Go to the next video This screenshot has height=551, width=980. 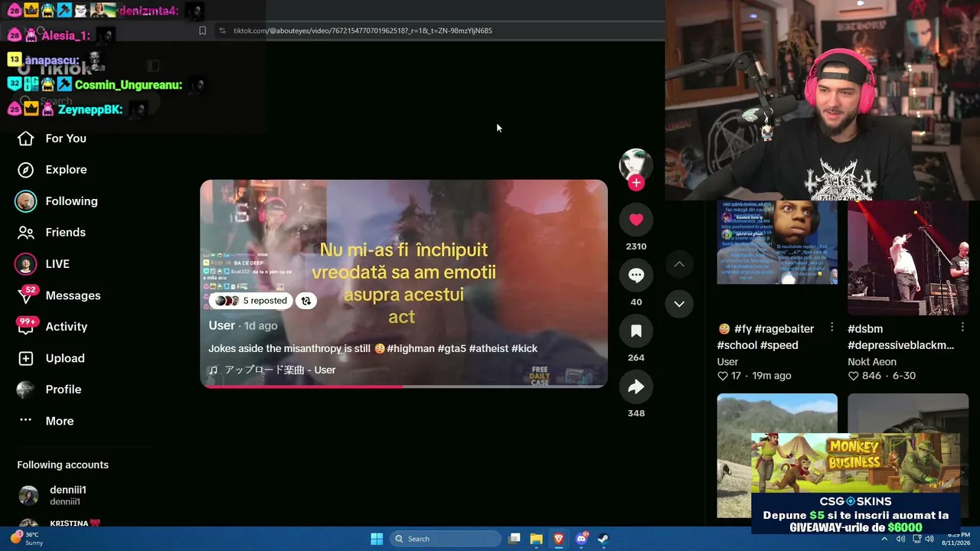679,304
